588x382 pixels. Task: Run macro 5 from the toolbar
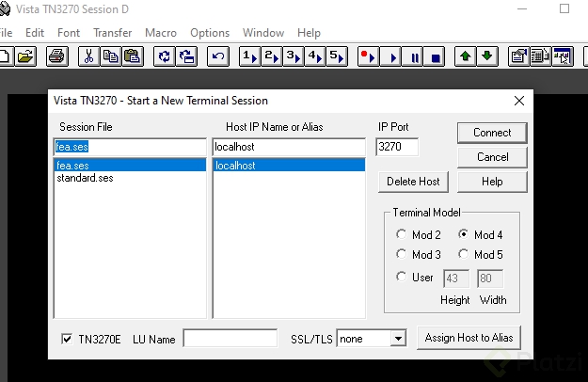(x=337, y=56)
